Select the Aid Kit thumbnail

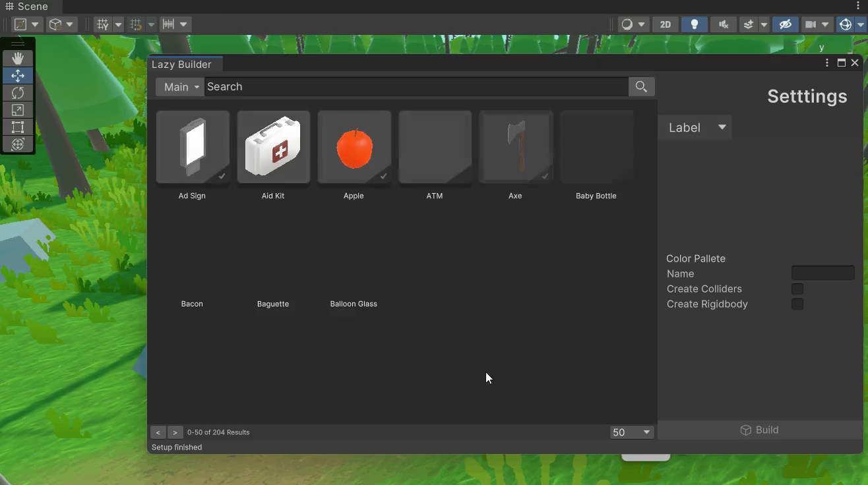[274, 147]
